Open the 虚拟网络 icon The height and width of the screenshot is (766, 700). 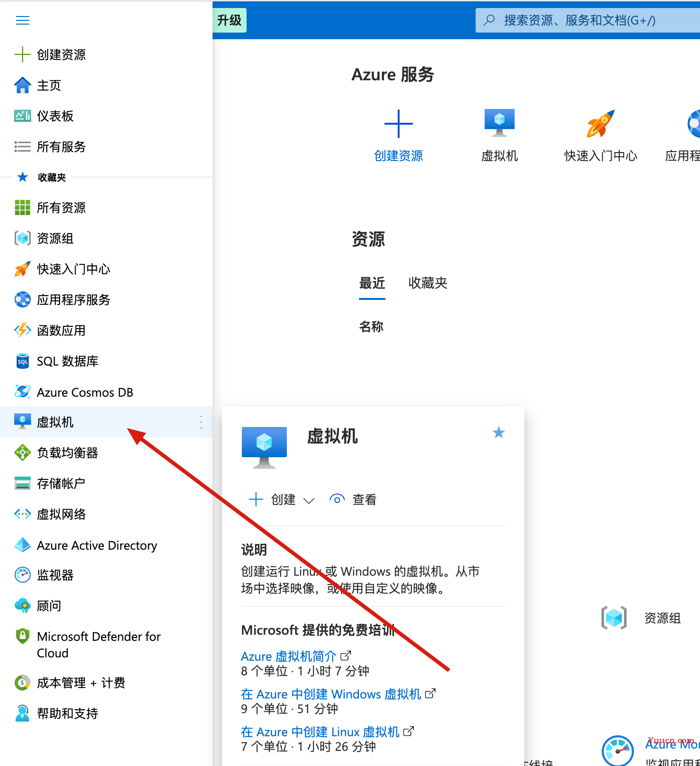(x=22, y=514)
